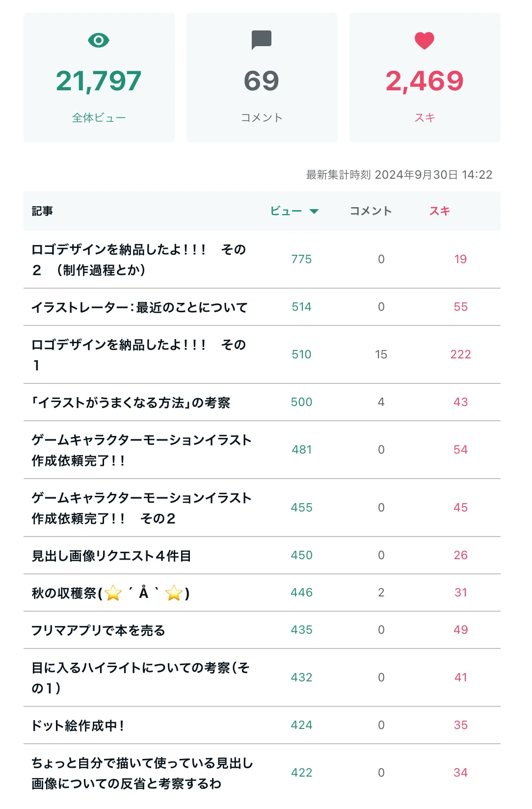The height and width of the screenshot is (809, 532).
Task: Open 「イラストがうまくなる方法」の考察 article
Action: click(131, 403)
